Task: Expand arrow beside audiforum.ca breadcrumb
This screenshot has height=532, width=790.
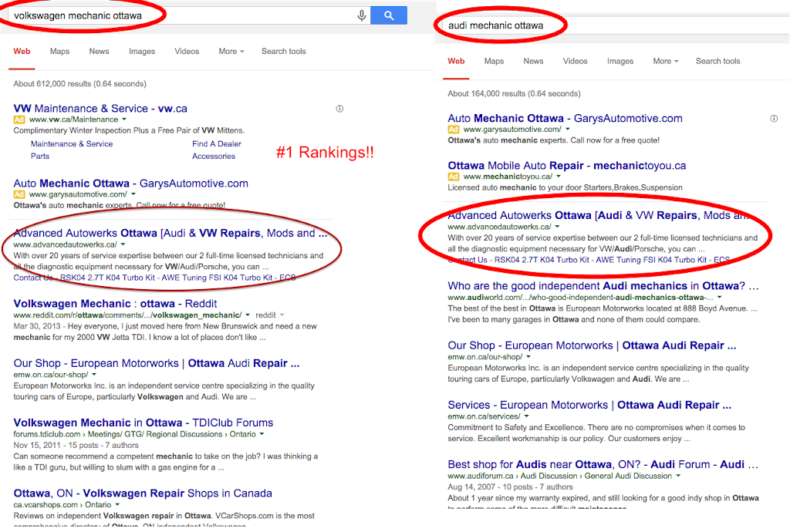Action: tap(678, 476)
